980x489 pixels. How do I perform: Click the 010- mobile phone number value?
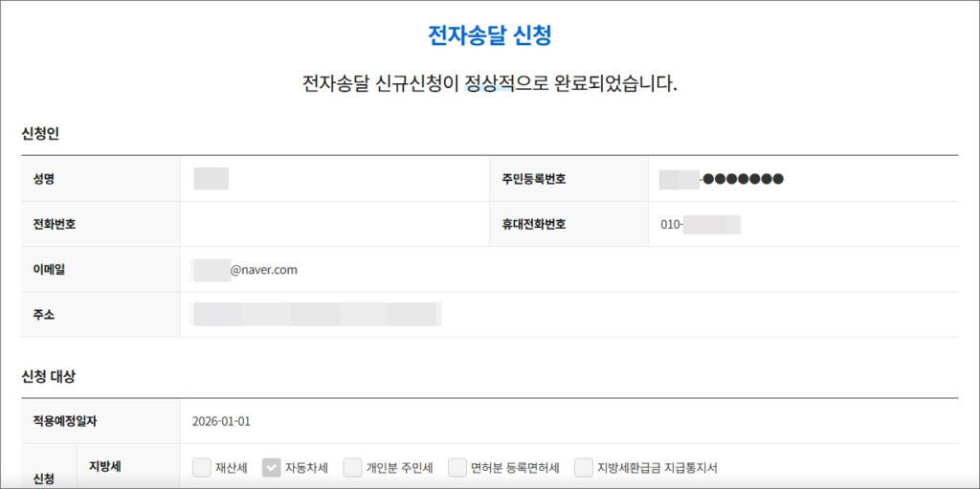pyautogui.click(x=700, y=225)
